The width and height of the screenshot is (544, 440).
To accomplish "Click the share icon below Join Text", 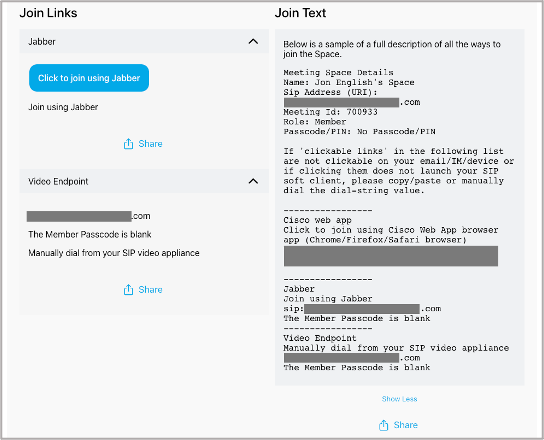I will coord(383,425).
